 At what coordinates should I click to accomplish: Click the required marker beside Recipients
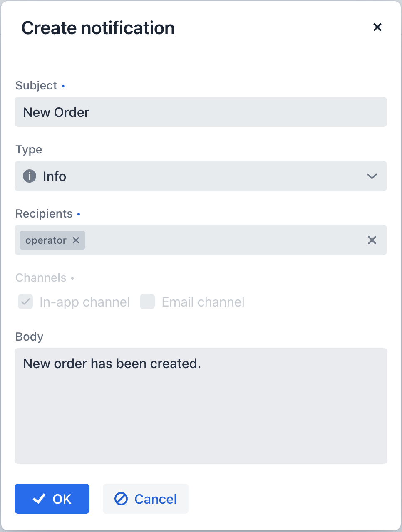(78, 214)
